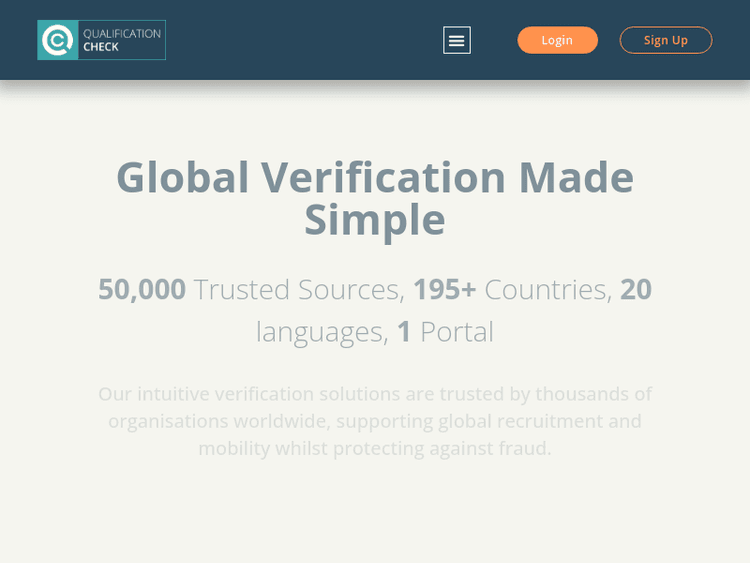
Task: Select the bold '195+' figure
Action: (x=444, y=289)
